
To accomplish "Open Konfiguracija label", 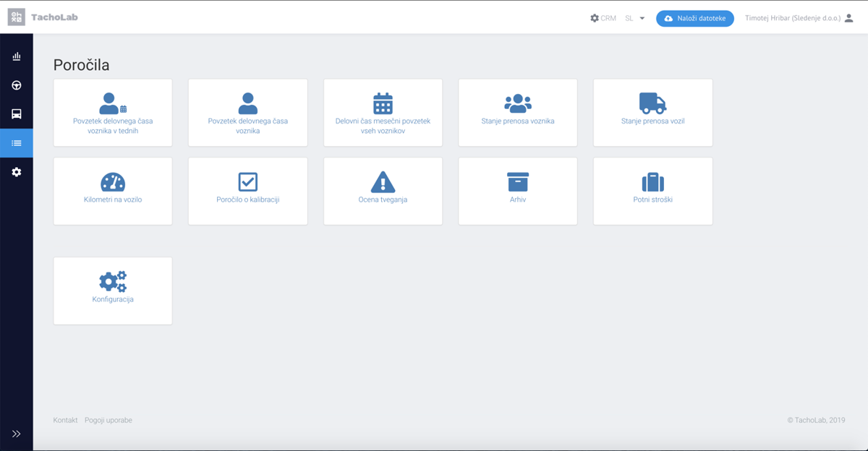I will click(x=113, y=299).
